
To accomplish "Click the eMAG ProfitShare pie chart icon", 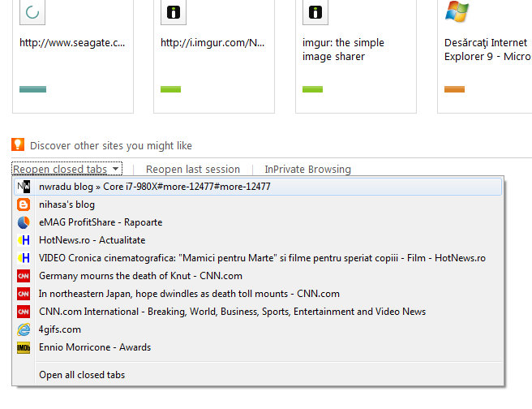I will pyautogui.click(x=24, y=222).
